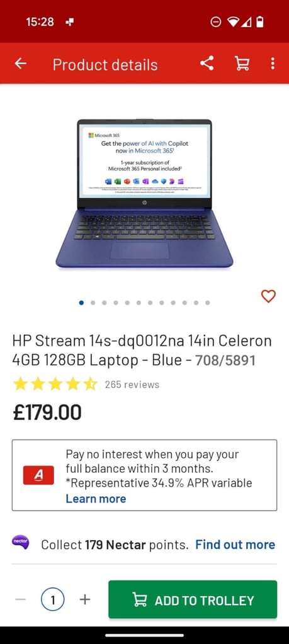The height and width of the screenshot is (644, 289).
Task: Increase quantity with plus button
Action: pos(85,599)
